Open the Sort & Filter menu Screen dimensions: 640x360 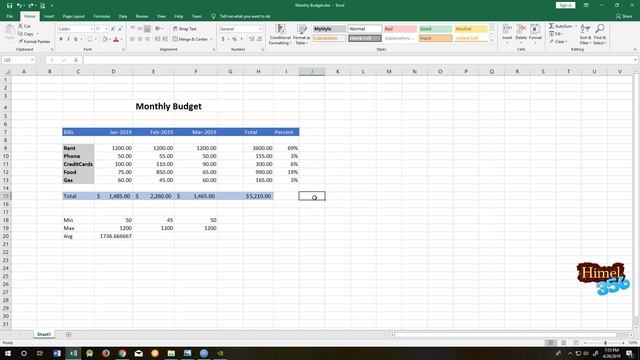585,34
